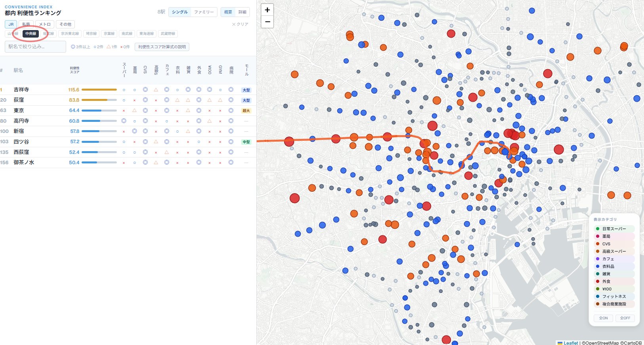Toggle the カフェ map category
The width and height of the screenshot is (644, 345).
(x=614, y=259)
